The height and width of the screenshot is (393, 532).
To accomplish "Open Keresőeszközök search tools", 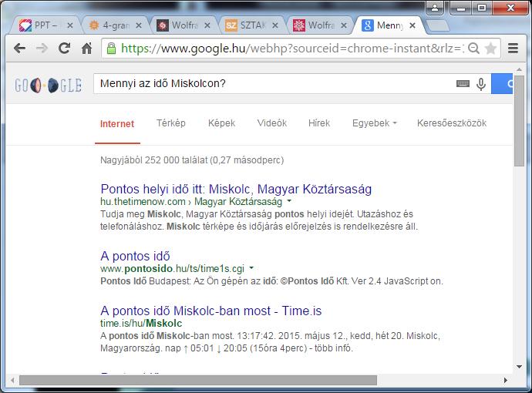I will point(452,123).
